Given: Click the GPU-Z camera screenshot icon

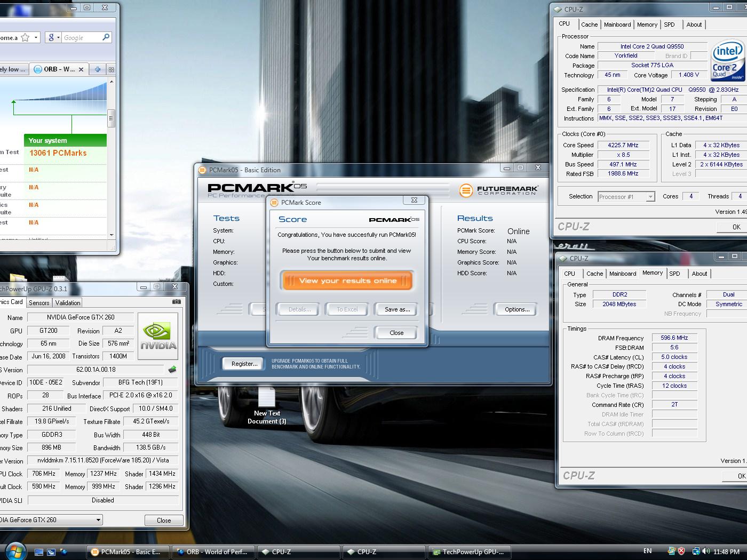Looking at the screenshot, I should coord(176,302).
